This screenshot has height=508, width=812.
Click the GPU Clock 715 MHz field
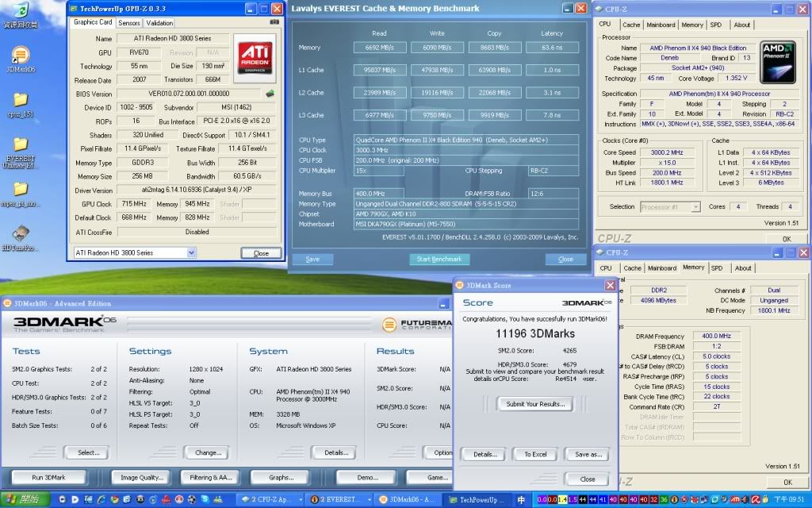134,204
